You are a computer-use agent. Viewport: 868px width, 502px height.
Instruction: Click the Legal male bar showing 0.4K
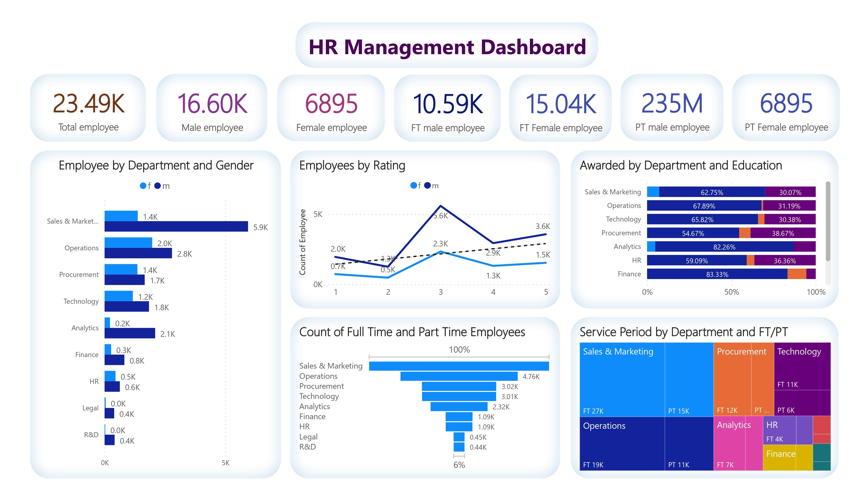[x=110, y=414]
